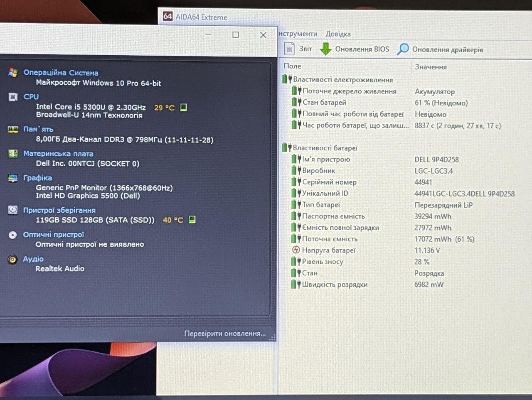Open the Графіка section link
The height and width of the screenshot is (400, 532).
37,178
